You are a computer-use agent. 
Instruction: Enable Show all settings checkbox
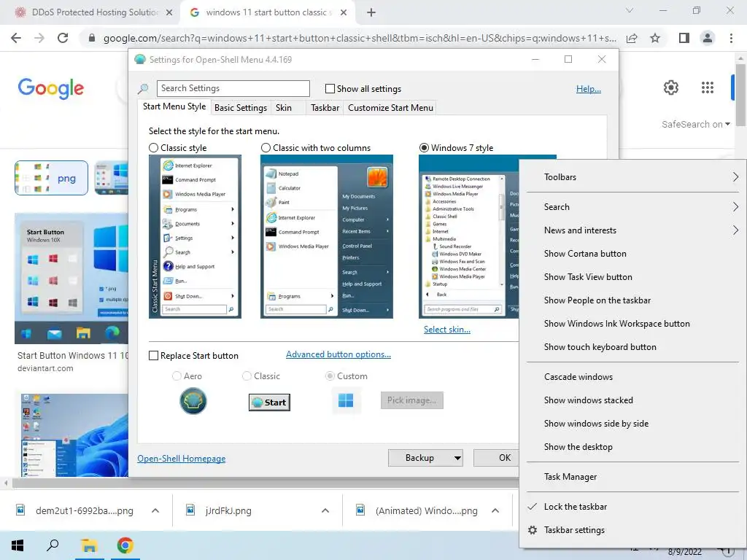[330, 88]
